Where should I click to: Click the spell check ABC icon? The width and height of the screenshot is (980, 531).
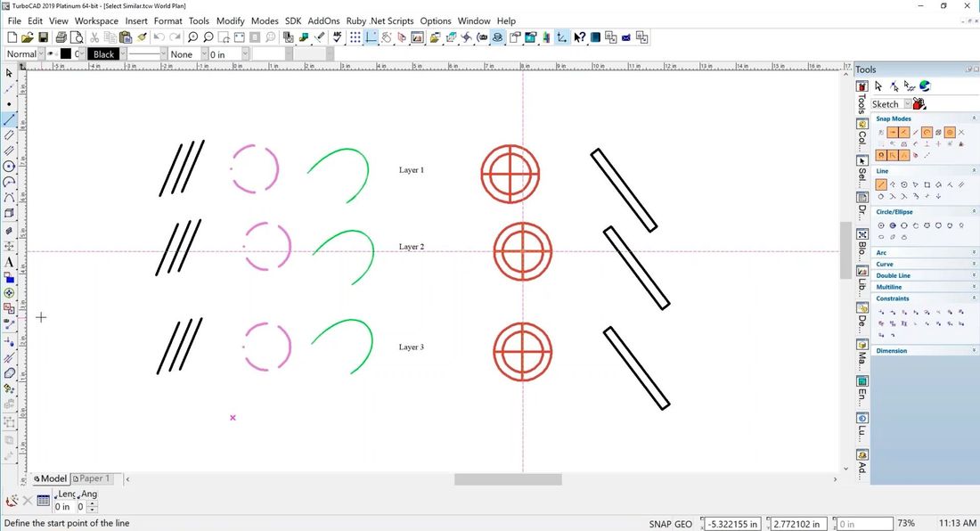coord(337,37)
